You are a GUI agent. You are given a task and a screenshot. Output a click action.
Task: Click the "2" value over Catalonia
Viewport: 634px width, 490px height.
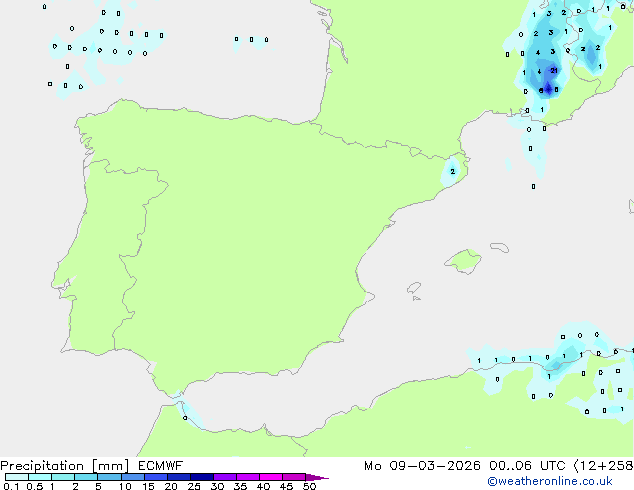452,171
